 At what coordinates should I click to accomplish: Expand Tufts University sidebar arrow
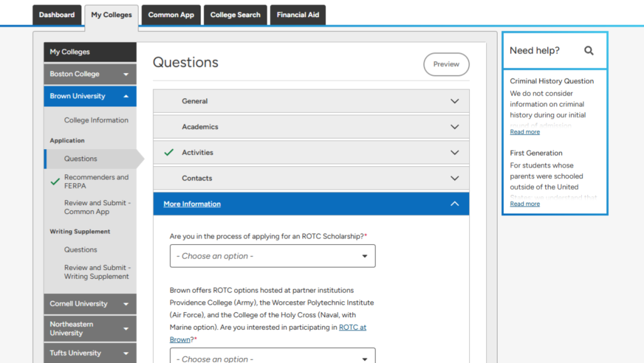coord(126,354)
